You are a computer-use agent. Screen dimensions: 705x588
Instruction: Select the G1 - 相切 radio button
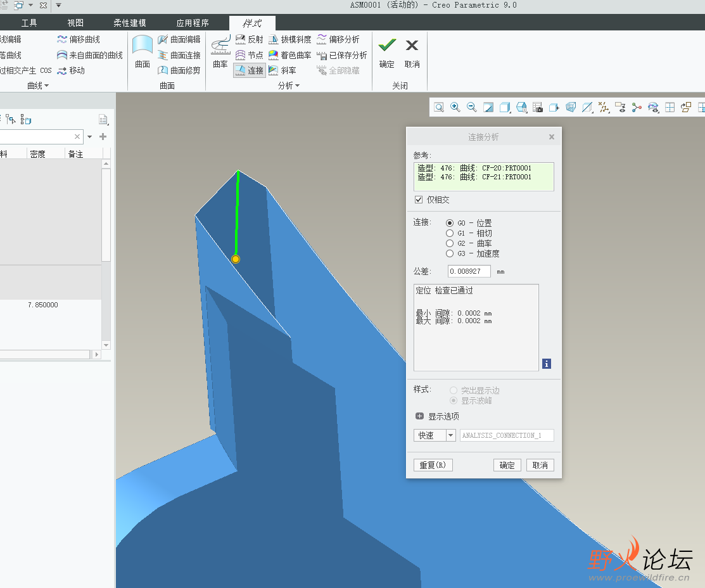point(450,233)
